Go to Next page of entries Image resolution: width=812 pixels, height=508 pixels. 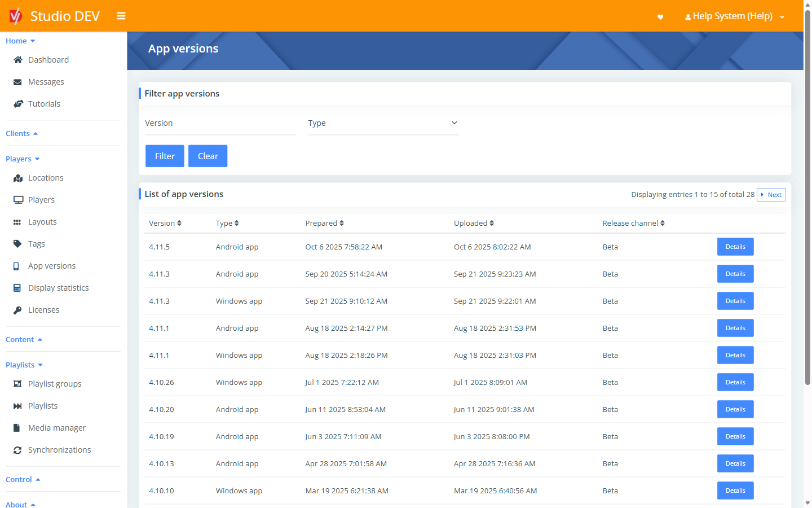[771, 195]
